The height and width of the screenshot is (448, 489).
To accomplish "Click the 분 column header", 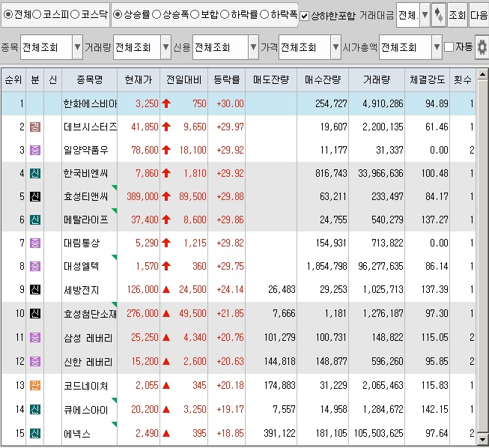I will 35,80.
